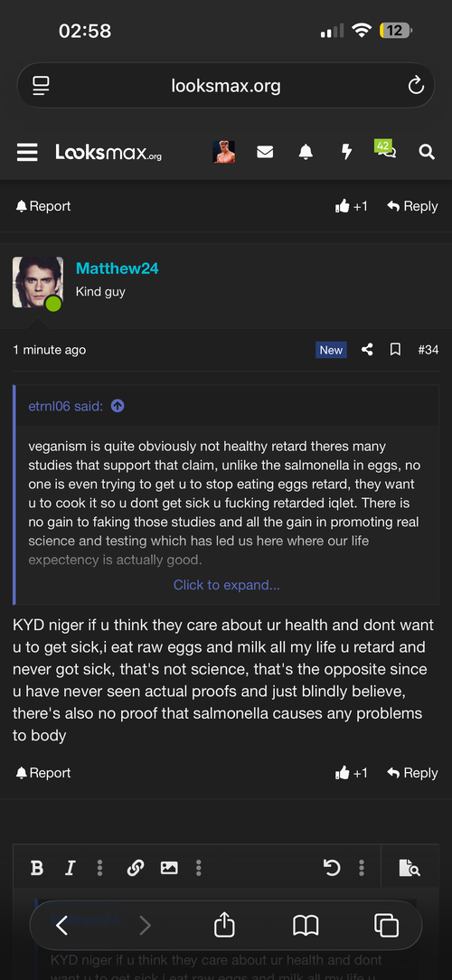Reply to Matthew24's post
Image resolution: width=452 pixels, height=980 pixels.
click(x=412, y=773)
